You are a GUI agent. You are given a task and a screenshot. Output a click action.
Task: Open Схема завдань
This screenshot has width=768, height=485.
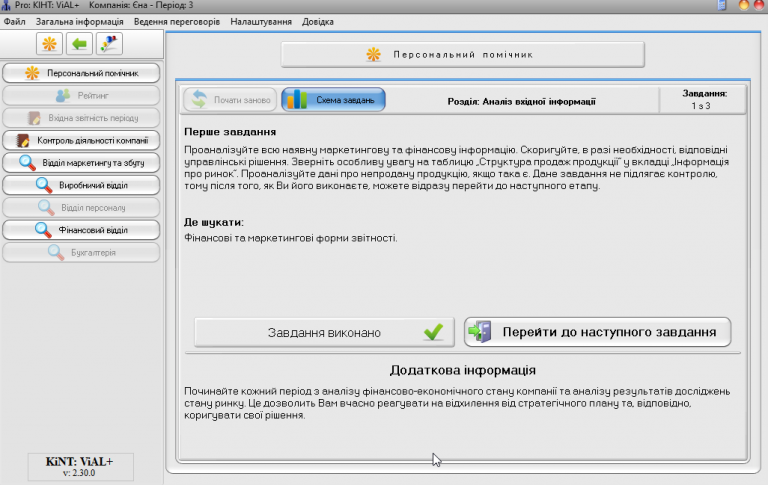click(334, 100)
